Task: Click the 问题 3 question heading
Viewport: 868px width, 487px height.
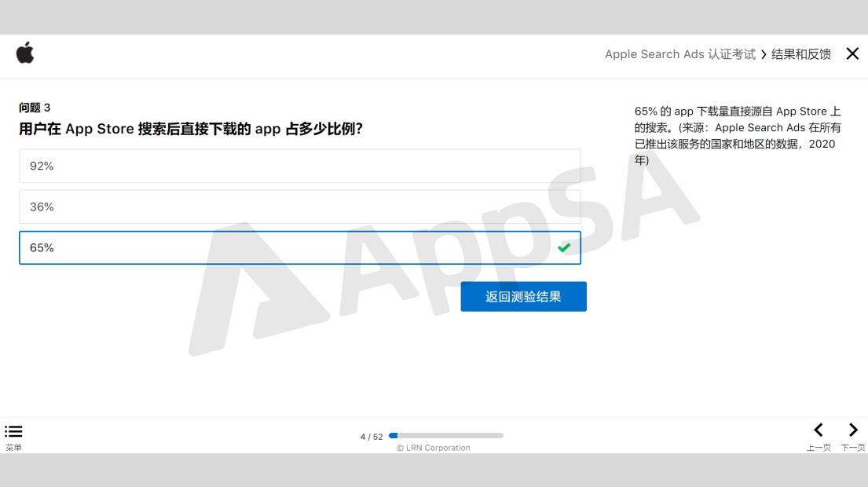Action: click(35, 108)
